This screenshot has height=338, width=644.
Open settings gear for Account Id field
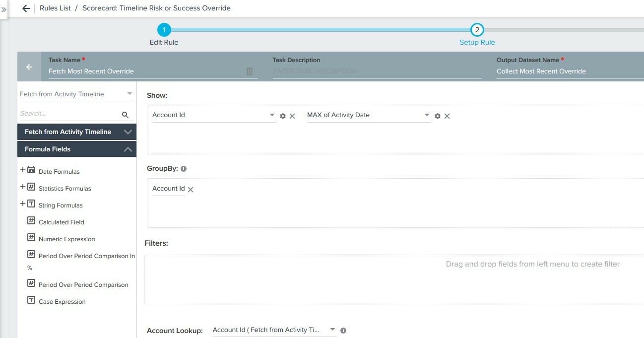click(x=283, y=116)
